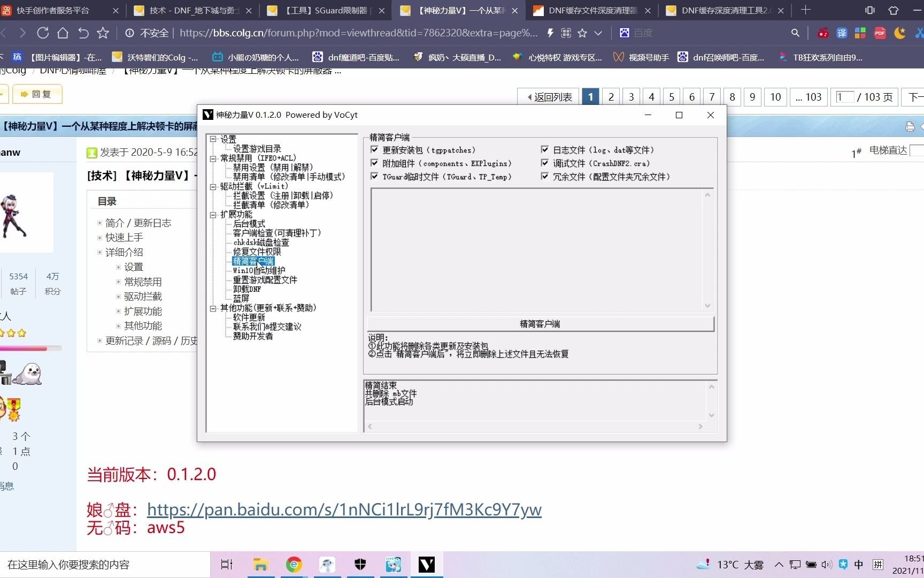Open the 360 browser taskbar icon

[294, 565]
